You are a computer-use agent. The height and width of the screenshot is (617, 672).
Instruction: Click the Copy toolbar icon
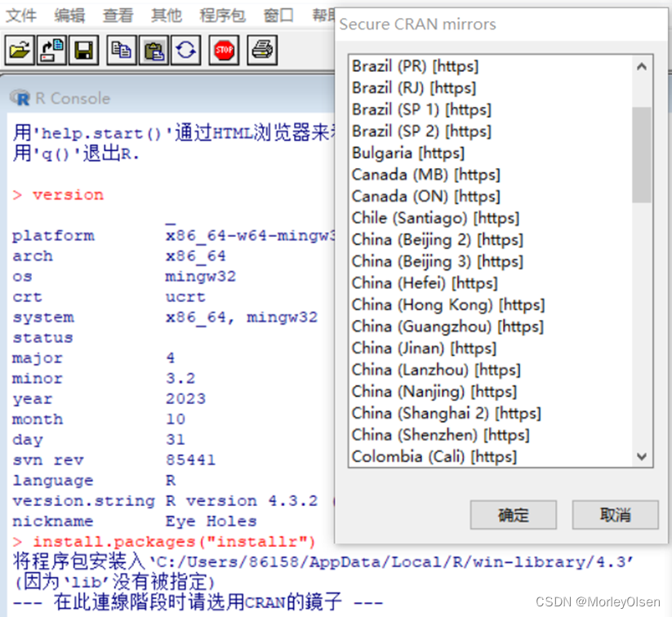click(x=122, y=50)
